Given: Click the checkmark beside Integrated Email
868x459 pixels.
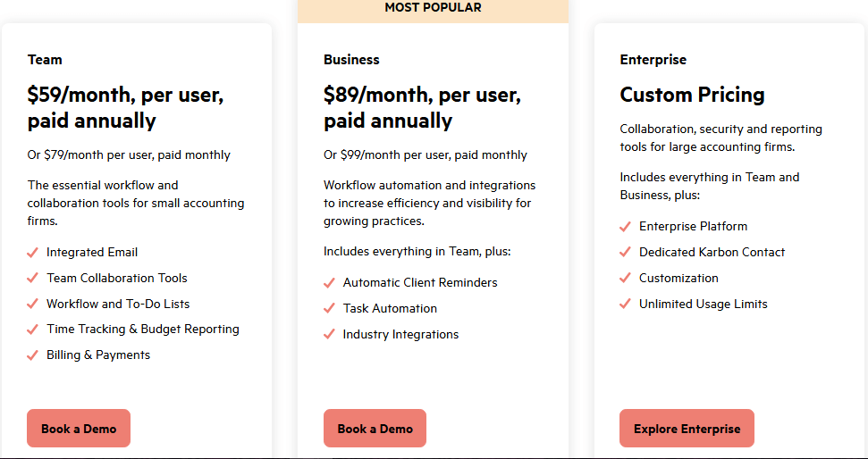Looking at the screenshot, I should [x=33, y=253].
